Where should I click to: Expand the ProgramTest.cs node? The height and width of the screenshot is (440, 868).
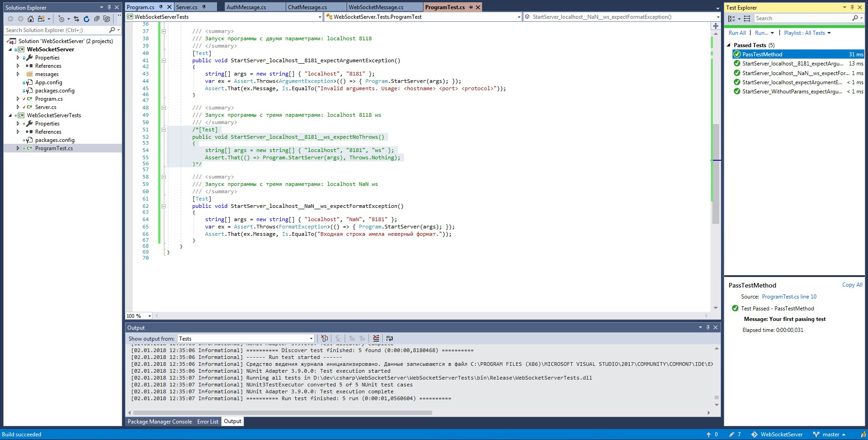(x=18, y=148)
